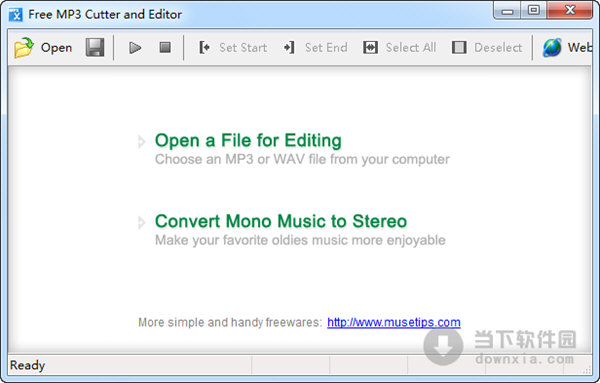
Task: Click the Open text label in the toolbar
Action: tap(56, 48)
